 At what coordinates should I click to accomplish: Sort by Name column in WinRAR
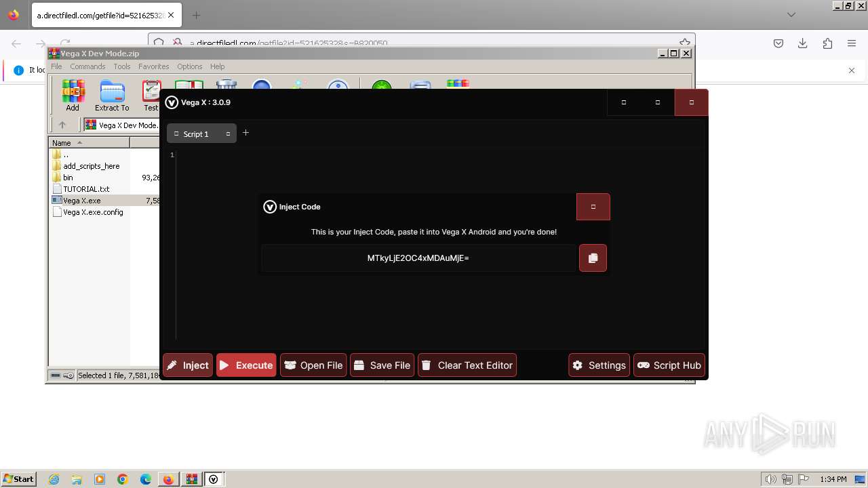point(89,142)
